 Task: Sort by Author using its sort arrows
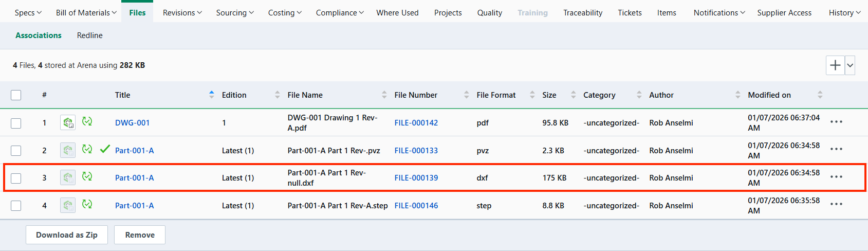click(738, 95)
